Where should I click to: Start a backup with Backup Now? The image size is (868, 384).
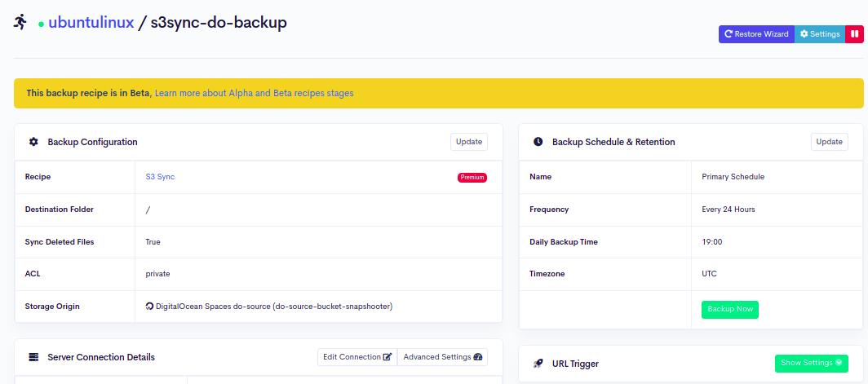(x=730, y=309)
